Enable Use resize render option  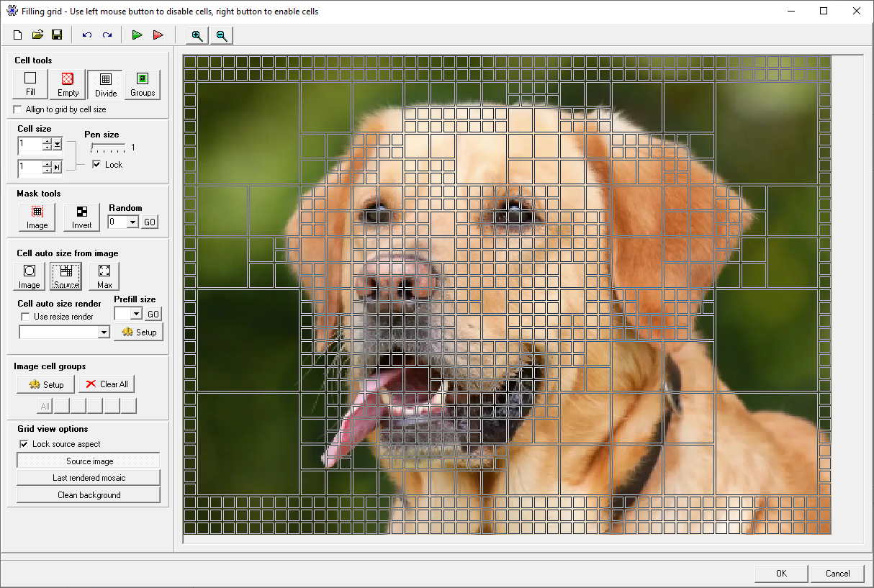click(x=25, y=317)
